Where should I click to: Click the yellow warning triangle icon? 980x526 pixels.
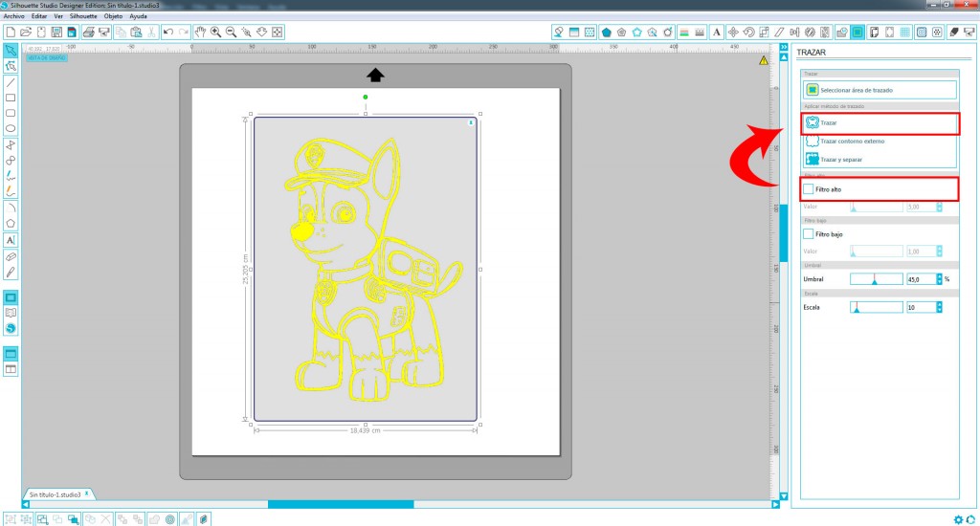click(x=764, y=60)
